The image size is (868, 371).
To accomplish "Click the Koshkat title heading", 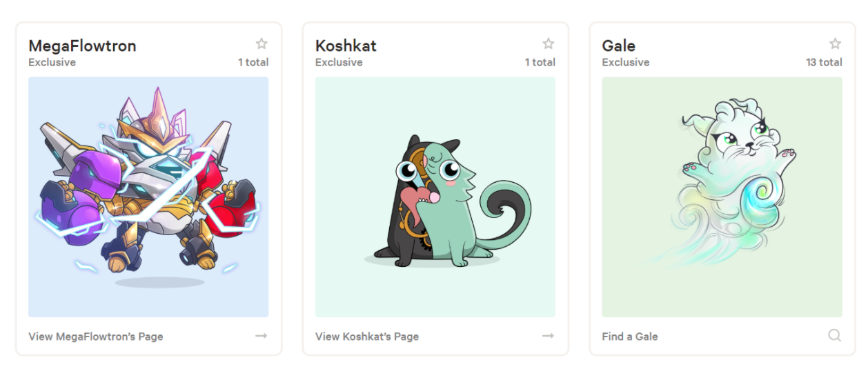I will [x=346, y=46].
